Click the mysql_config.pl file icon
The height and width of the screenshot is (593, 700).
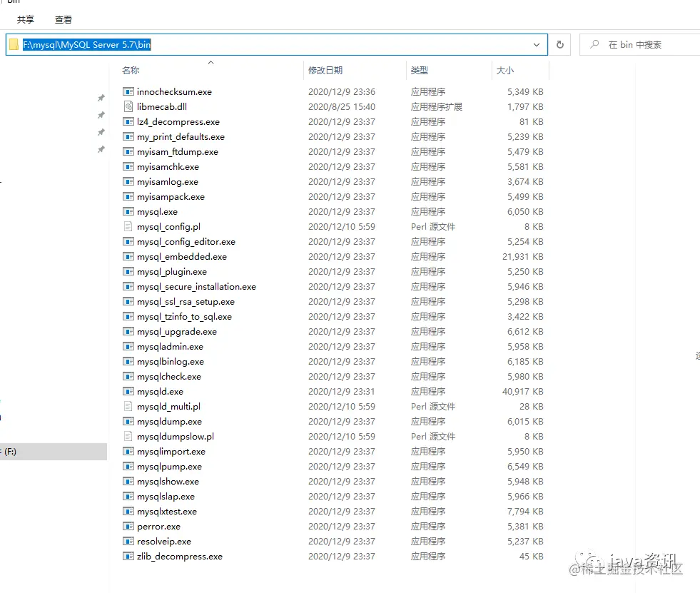128,226
